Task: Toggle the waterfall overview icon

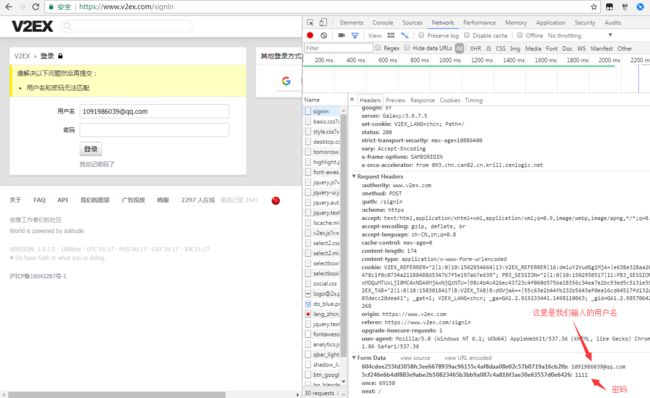Action: [405, 35]
